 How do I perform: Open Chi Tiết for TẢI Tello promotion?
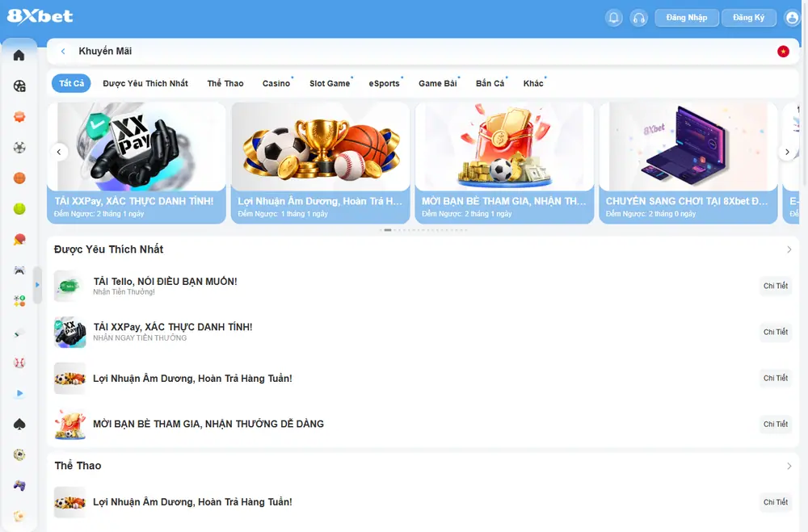[x=776, y=286]
